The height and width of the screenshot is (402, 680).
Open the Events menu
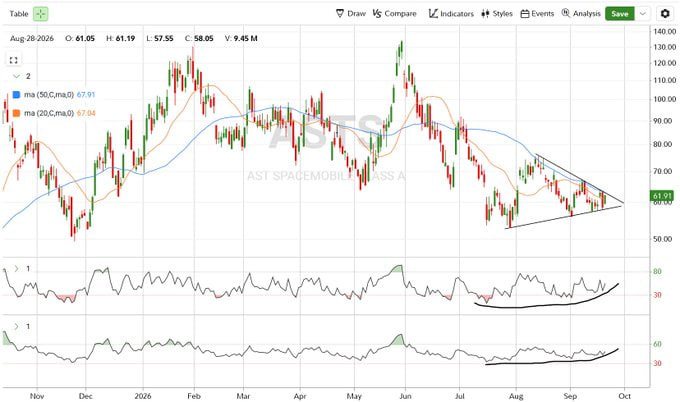[537, 13]
